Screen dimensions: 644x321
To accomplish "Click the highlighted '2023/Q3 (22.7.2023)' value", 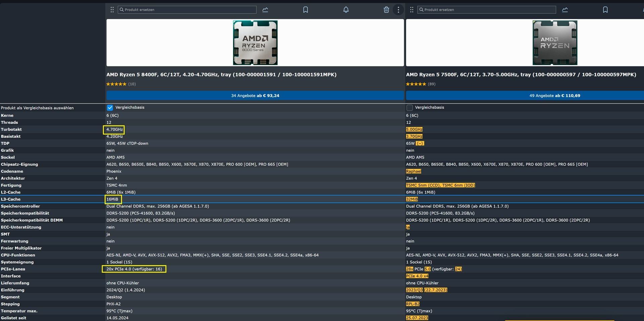I will [427, 290].
